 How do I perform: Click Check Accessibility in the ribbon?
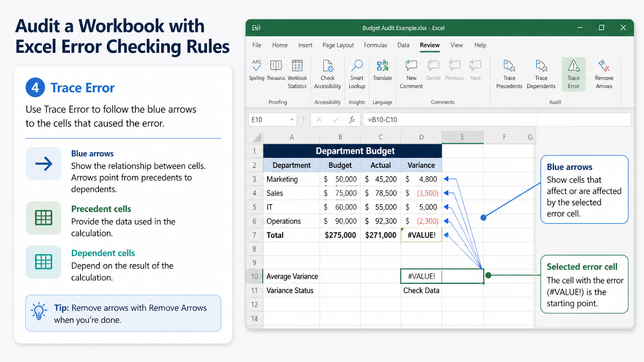[x=328, y=74]
